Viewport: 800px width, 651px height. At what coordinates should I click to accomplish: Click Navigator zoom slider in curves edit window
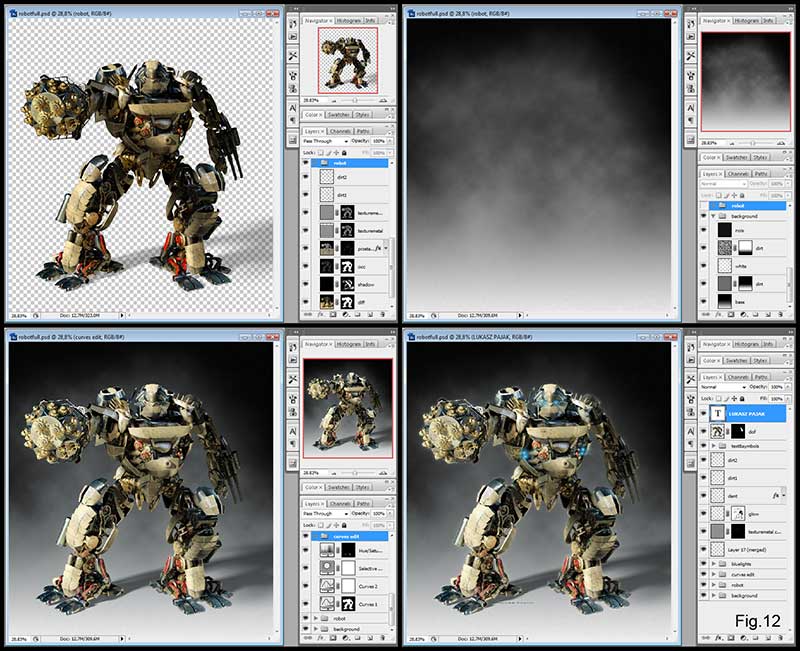355,473
